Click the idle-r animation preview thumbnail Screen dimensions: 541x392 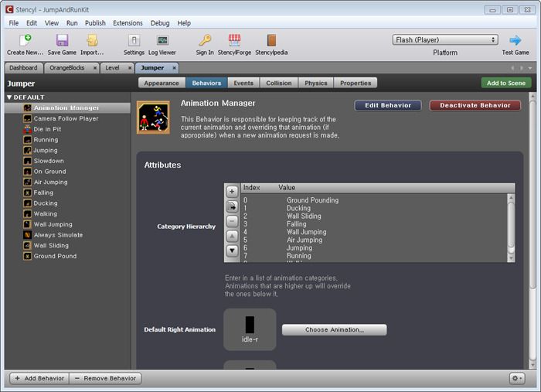[250, 329]
